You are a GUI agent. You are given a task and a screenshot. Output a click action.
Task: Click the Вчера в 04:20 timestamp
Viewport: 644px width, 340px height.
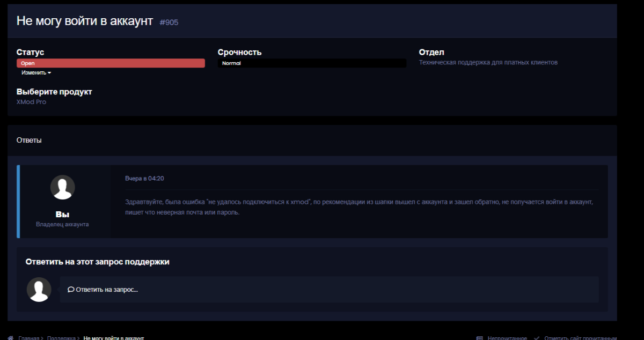point(144,179)
